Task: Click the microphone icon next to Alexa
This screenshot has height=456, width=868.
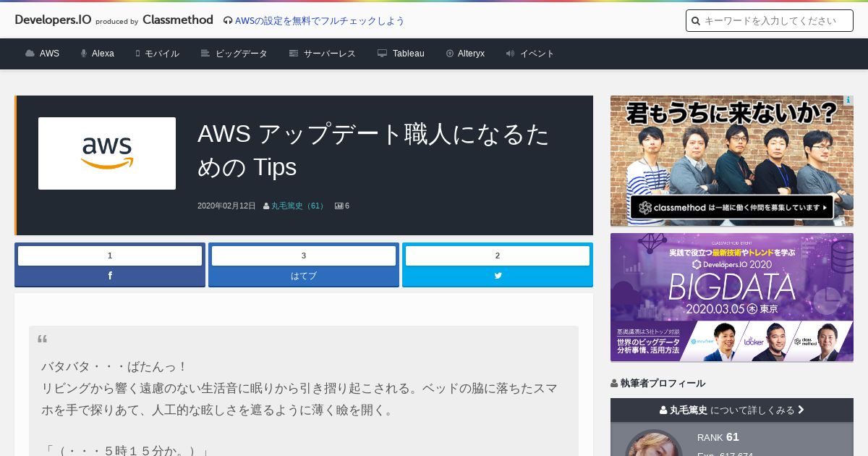Action: point(84,54)
